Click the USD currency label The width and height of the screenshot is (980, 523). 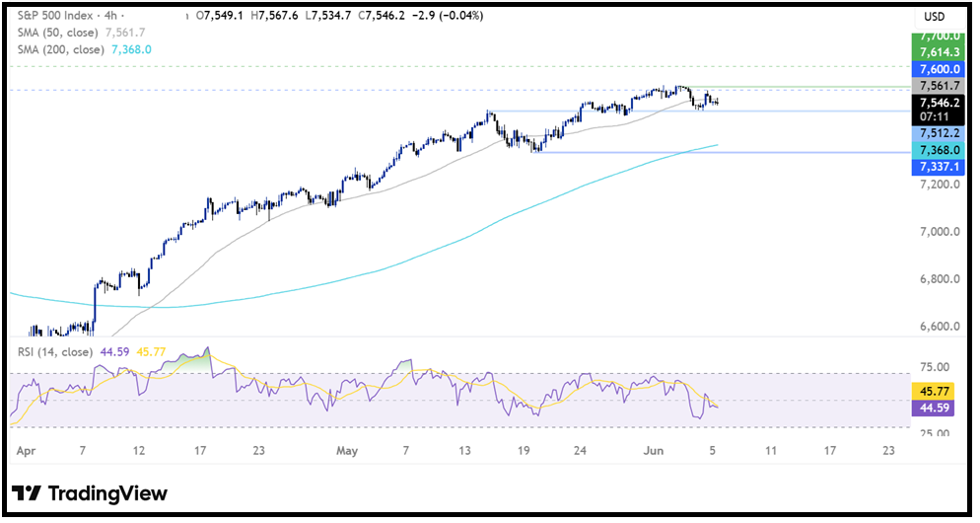(935, 17)
